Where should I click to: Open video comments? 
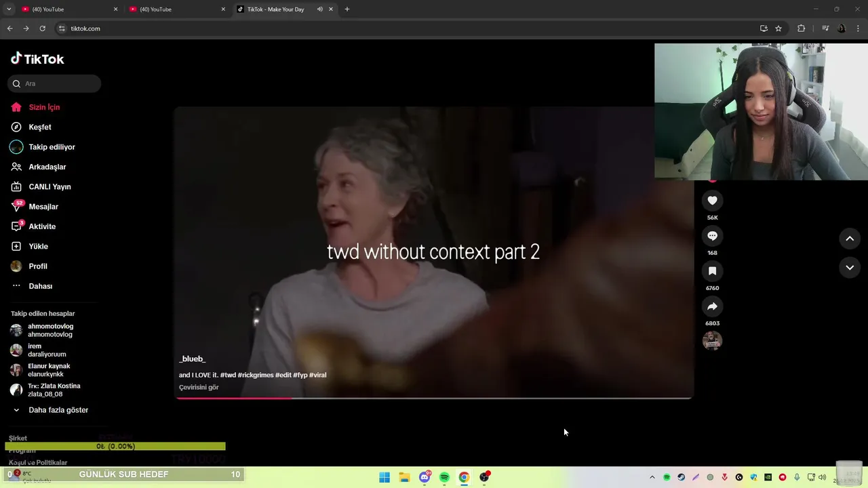click(712, 236)
